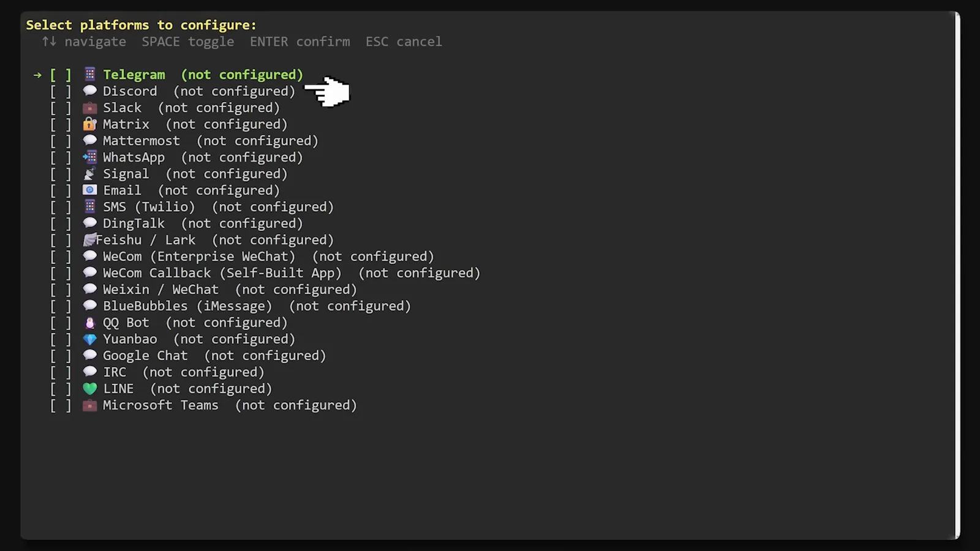Toggle the WhatsApp checkbox
The width and height of the screenshot is (980, 551).
tap(61, 157)
